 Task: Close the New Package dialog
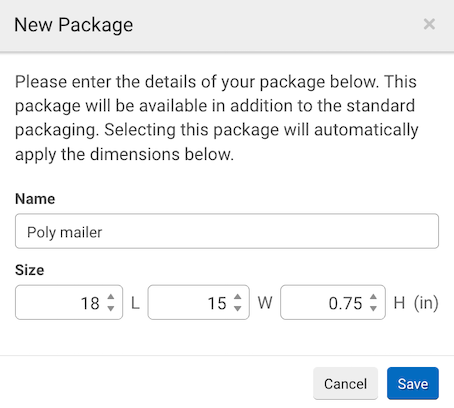(x=429, y=24)
